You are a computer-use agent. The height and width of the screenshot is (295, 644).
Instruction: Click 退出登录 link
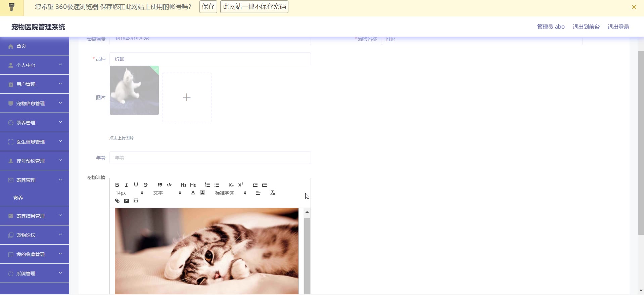click(x=618, y=27)
